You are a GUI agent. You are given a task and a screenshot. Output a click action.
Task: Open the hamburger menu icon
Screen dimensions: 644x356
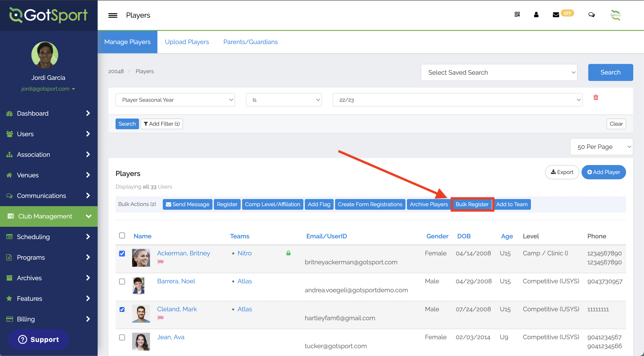(113, 15)
